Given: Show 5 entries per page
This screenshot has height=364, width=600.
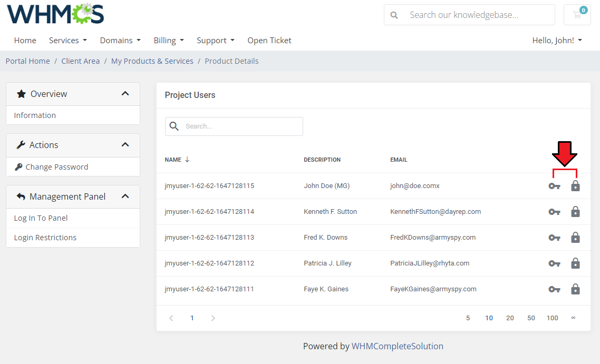Looking at the screenshot, I should 468,318.
